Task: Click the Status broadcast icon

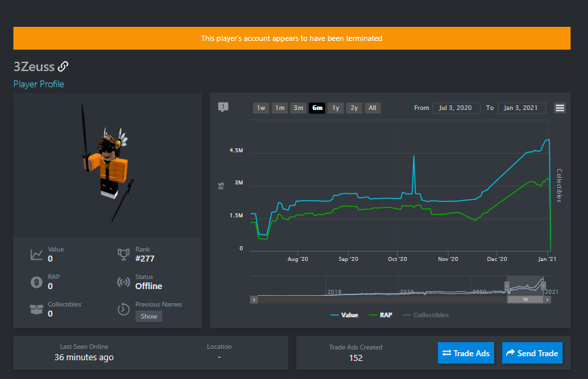Action: pos(124,282)
